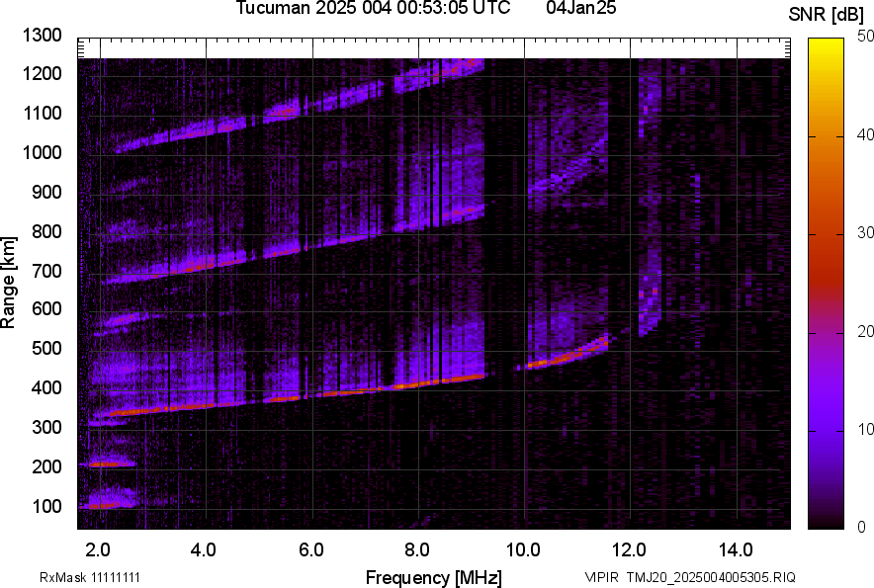
Task: Click the "700" range axis tick label
Action: click(x=46, y=271)
